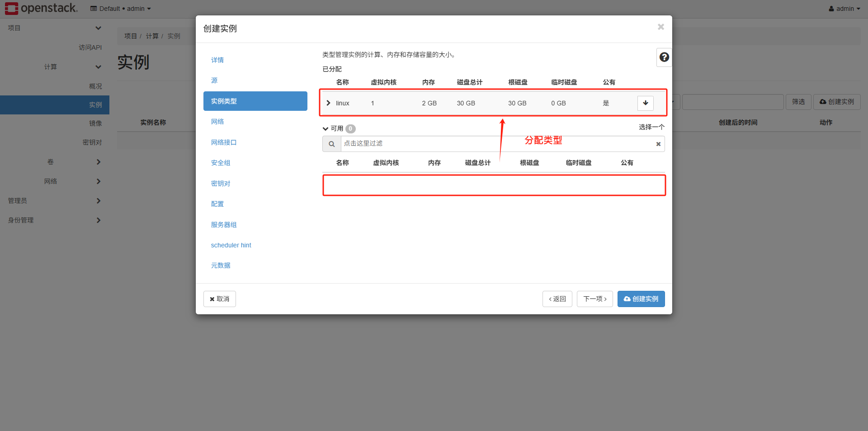Go to the 配置 wizard step

coord(217,204)
